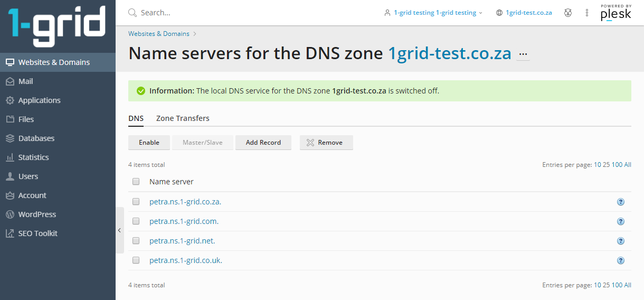644x300 pixels.
Task: Toggle the select-all Name server checkbox
Action: [136, 182]
